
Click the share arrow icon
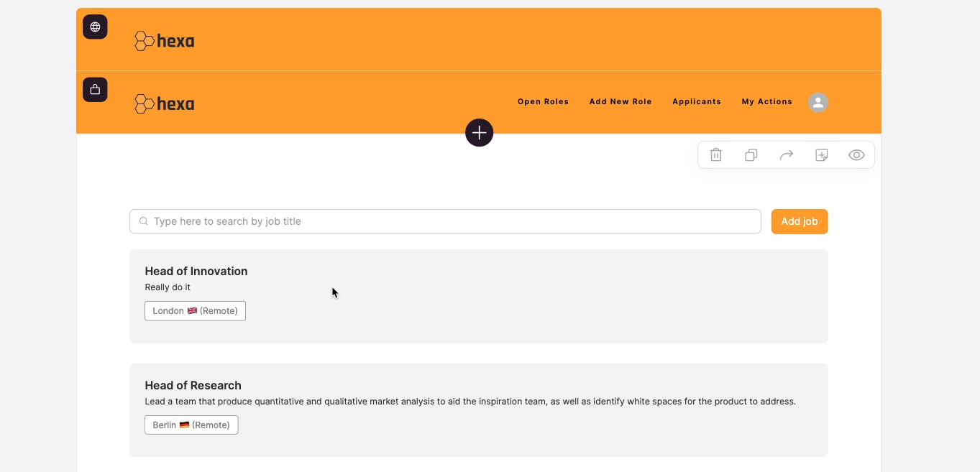(x=787, y=154)
